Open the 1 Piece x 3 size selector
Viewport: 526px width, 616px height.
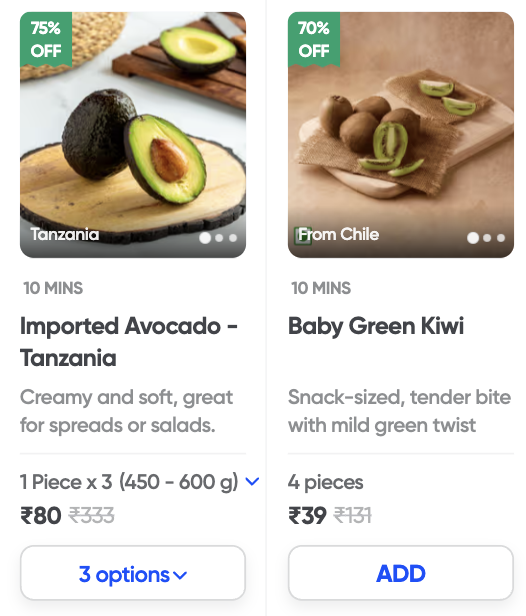click(139, 482)
